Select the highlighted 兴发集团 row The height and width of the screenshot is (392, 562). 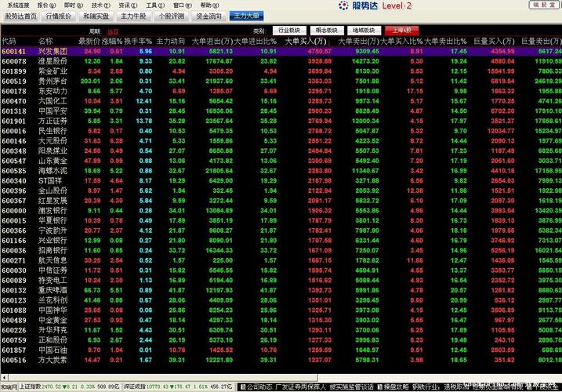pos(281,51)
